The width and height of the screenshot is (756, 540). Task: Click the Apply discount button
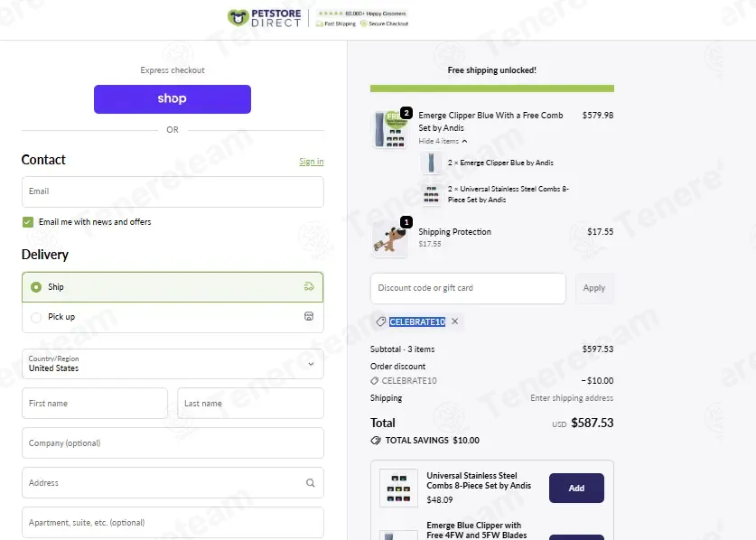[594, 288]
